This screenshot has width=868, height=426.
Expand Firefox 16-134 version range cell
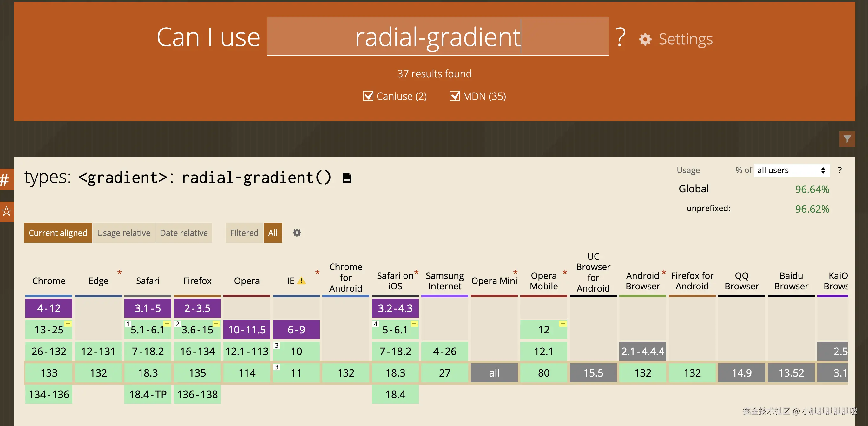click(x=197, y=351)
